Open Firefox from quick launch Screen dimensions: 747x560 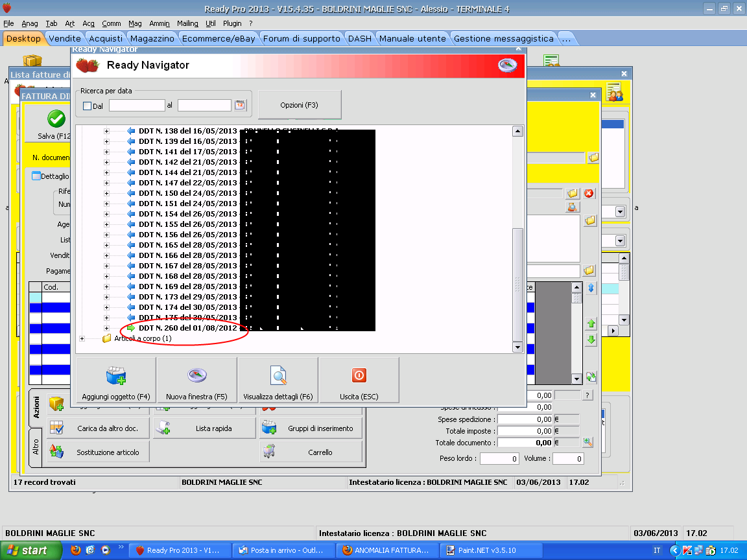[x=75, y=550]
